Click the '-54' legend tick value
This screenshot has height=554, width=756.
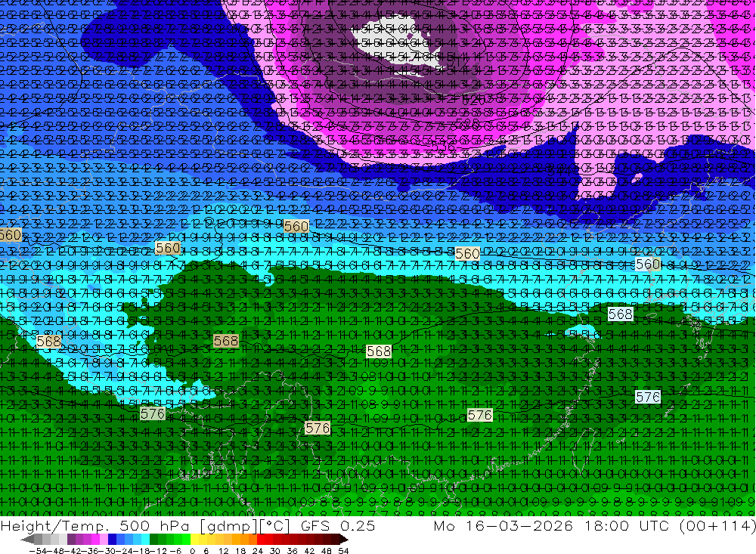38,551
